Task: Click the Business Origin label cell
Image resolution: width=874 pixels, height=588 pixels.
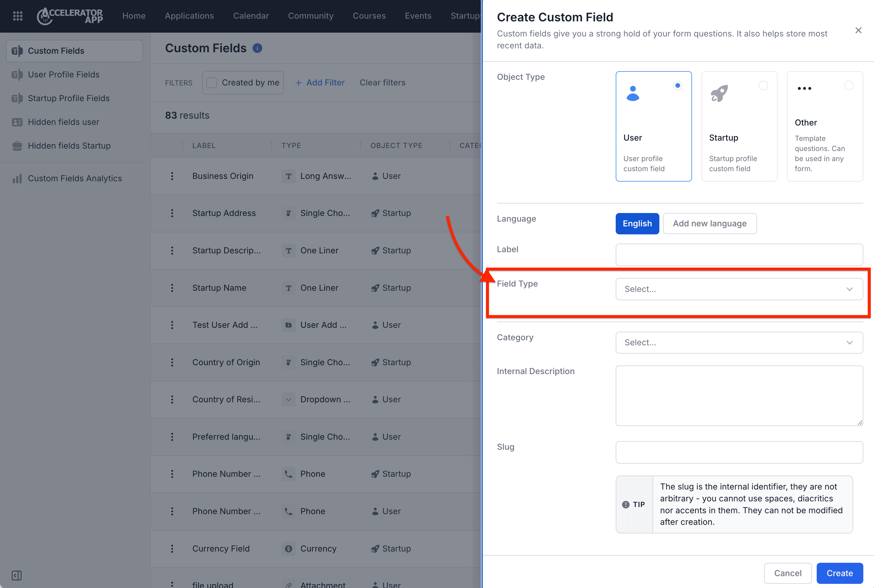Action: pos(223,176)
